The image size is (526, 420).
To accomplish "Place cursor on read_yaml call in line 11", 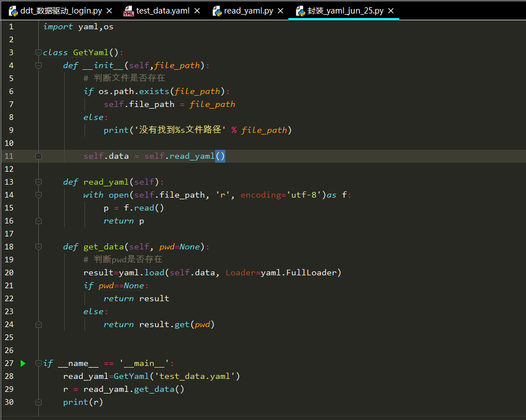I will coord(192,156).
